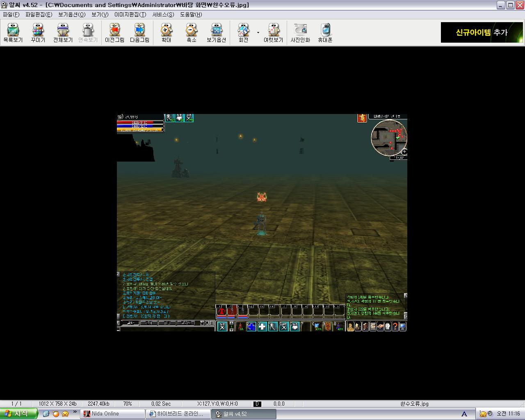Open the 사진인화 photo print tool
The height and width of the screenshot is (420, 525).
click(300, 33)
